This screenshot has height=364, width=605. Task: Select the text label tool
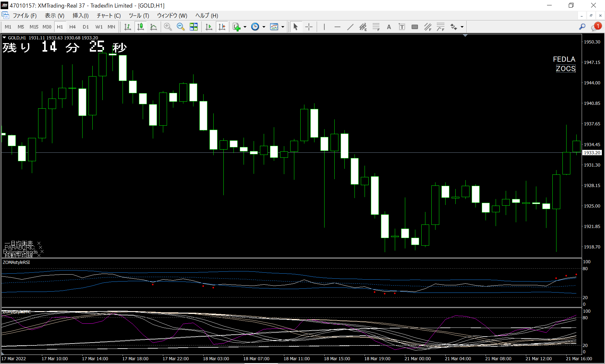click(402, 27)
